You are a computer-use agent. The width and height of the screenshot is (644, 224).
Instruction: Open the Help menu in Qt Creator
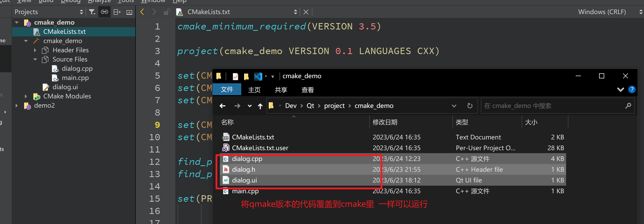[x=179, y=2]
